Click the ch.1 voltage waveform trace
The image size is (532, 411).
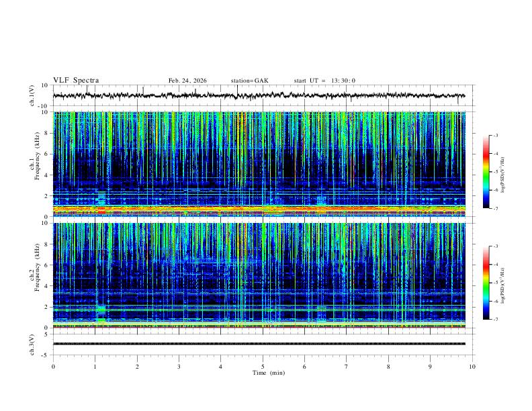(259, 95)
